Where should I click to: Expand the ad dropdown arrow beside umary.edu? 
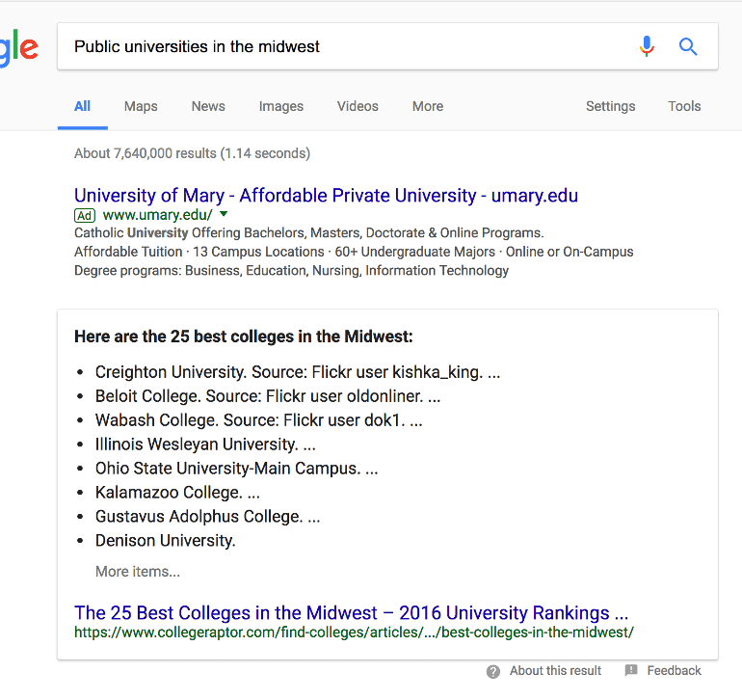224,214
